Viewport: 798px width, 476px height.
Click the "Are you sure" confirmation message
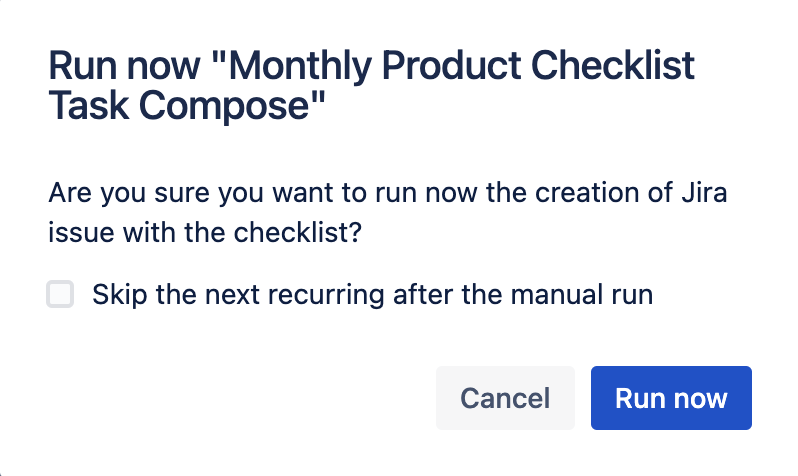tap(387, 193)
